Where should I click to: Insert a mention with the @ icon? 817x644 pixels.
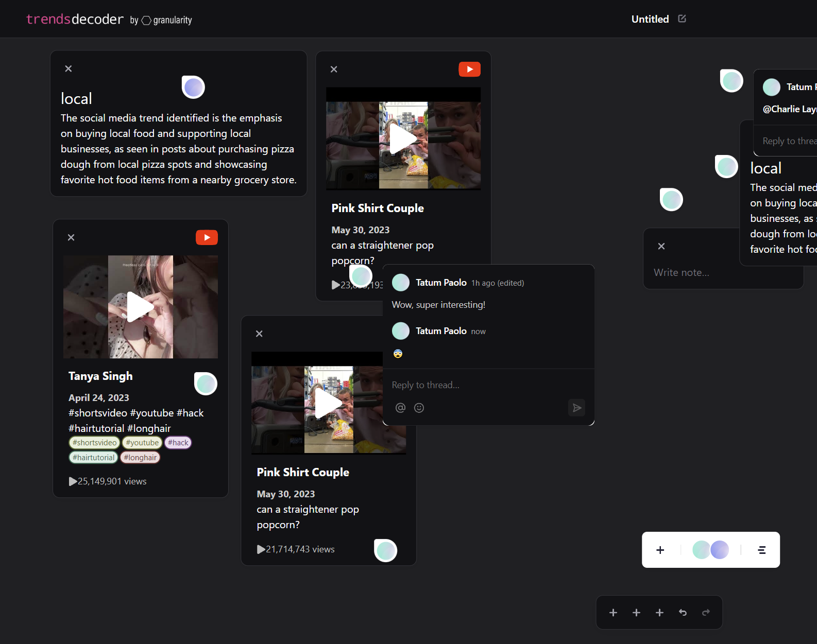pos(400,408)
